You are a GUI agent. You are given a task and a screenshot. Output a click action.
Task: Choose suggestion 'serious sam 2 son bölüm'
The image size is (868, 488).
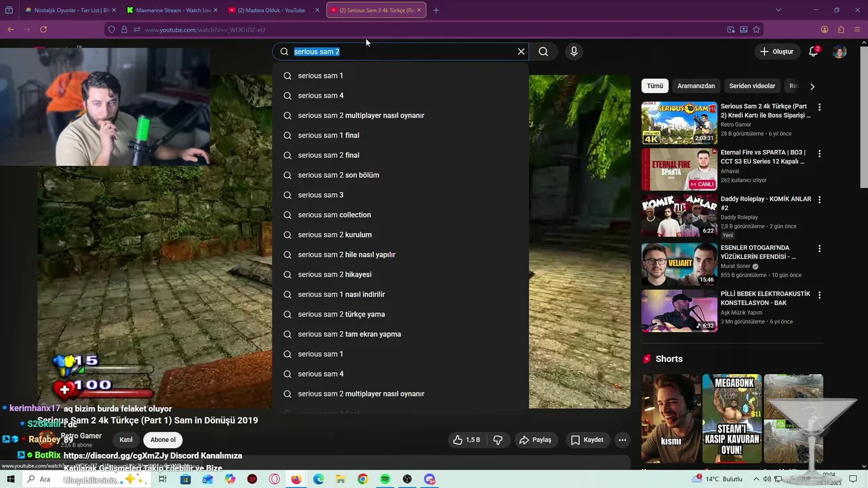(x=400, y=175)
